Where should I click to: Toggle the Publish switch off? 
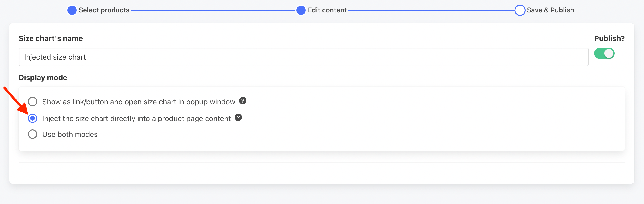pos(604,53)
